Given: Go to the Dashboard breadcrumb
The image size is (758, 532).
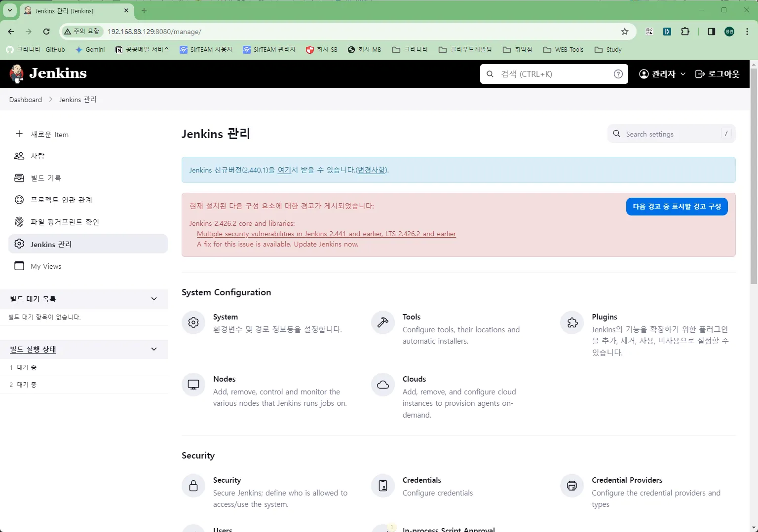Looking at the screenshot, I should [26, 100].
